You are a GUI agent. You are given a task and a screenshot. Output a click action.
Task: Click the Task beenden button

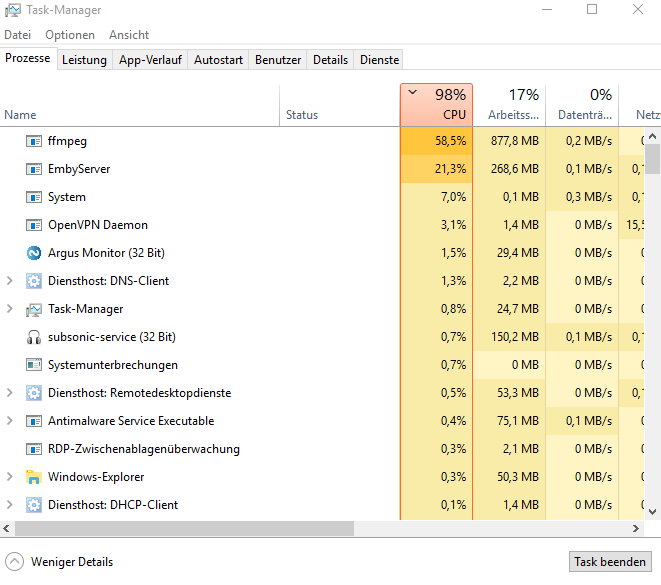click(x=610, y=562)
